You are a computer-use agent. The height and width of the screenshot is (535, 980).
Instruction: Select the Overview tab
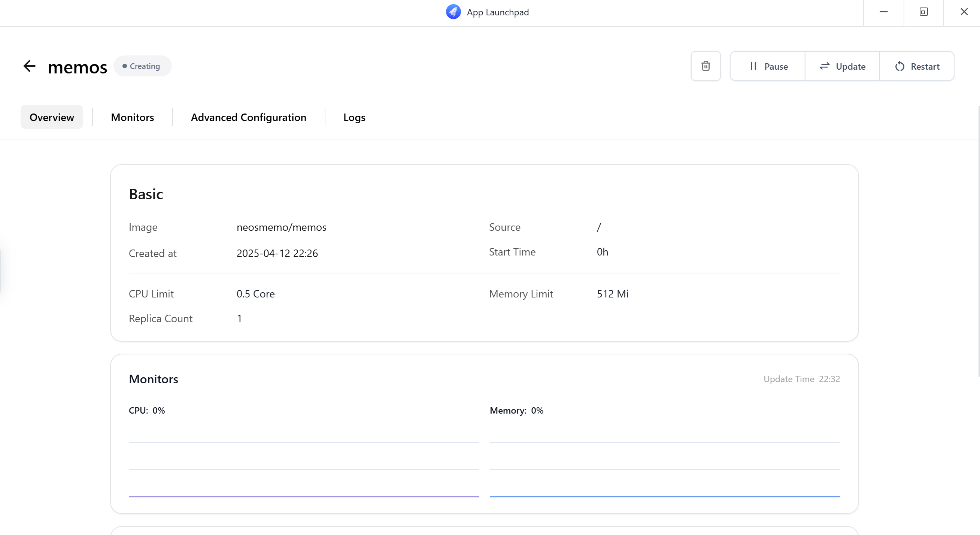52,117
